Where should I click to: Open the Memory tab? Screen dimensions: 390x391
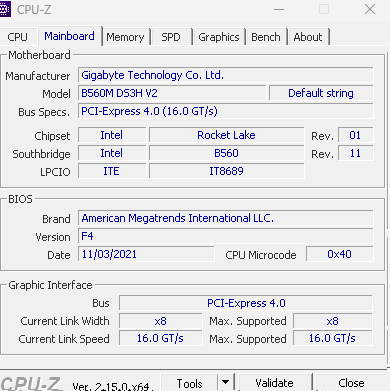(x=125, y=37)
